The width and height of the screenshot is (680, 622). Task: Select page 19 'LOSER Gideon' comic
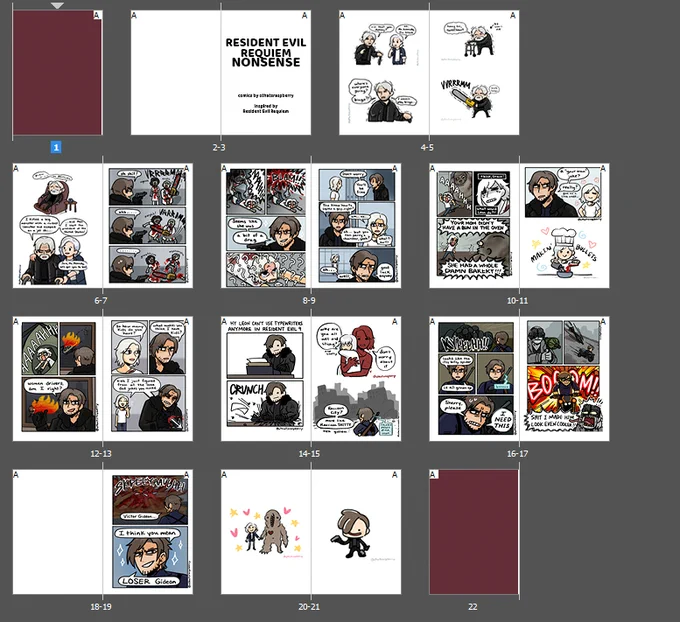coord(148,532)
